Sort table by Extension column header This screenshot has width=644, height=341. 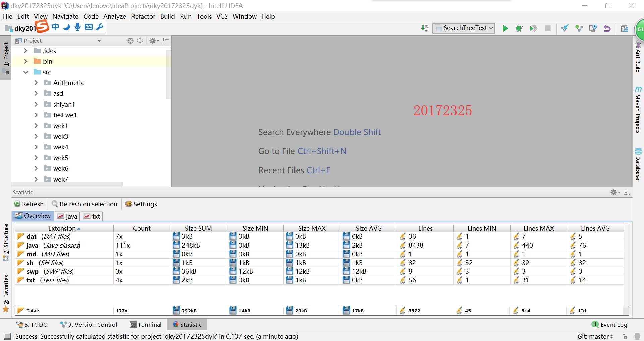(x=64, y=228)
